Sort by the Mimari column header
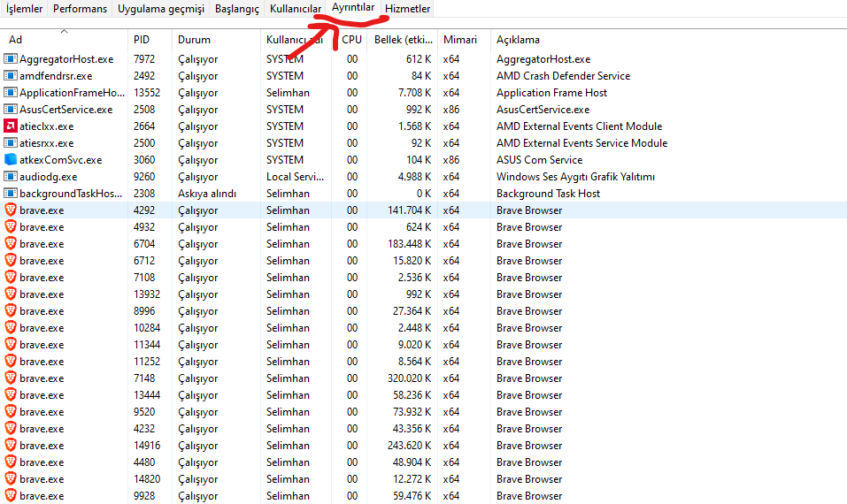The image size is (847, 504). point(464,40)
